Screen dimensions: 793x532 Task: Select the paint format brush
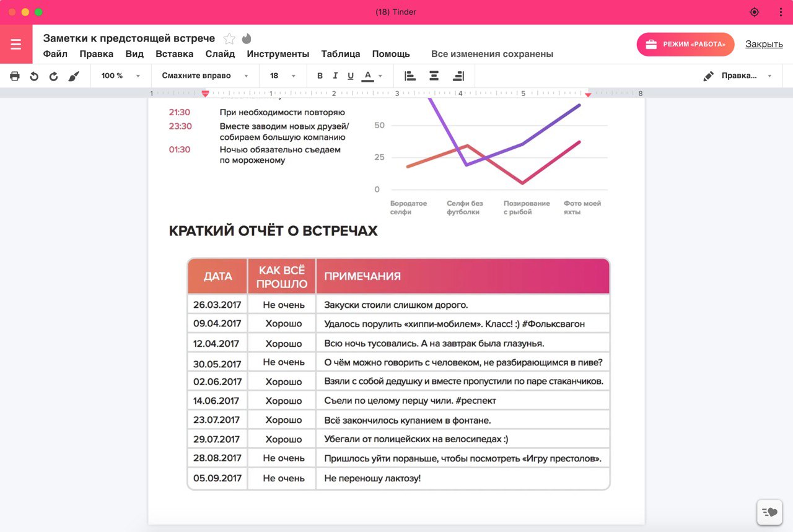(73, 76)
